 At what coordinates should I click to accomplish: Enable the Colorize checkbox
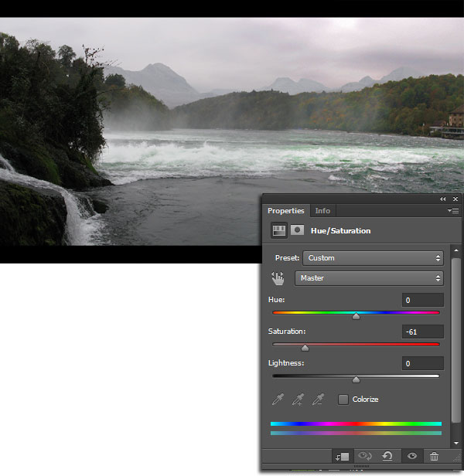pos(343,399)
